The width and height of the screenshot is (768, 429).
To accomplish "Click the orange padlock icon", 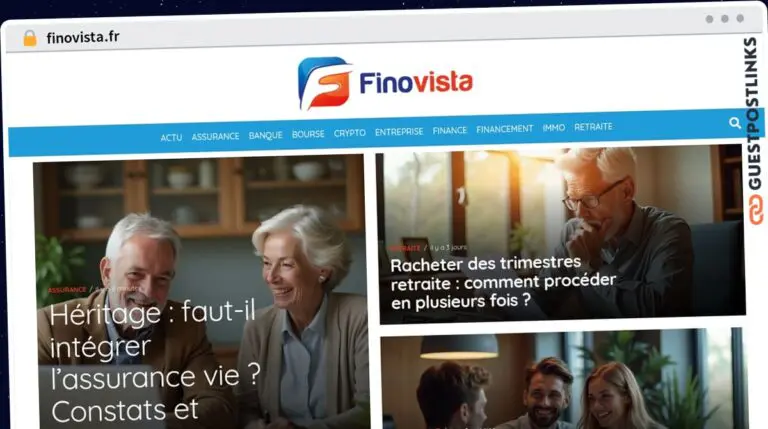I will (x=30, y=38).
